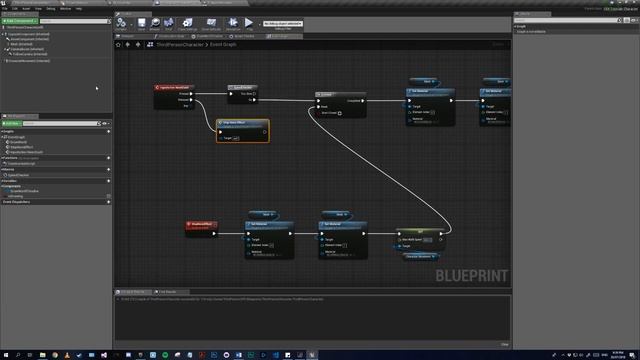Navigate forward with the right arrow icon
Screen dimensions: 640x360
[138, 44]
